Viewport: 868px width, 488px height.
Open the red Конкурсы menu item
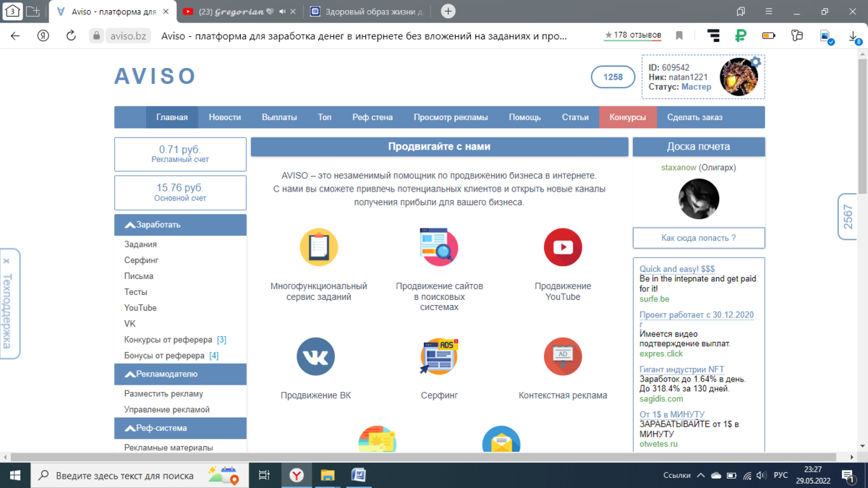628,117
